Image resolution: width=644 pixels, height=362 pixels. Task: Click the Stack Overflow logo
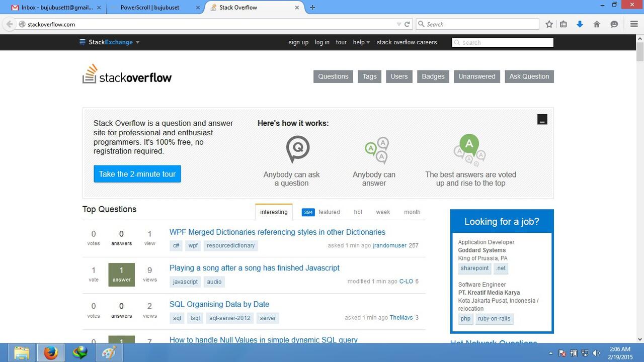tap(127, 74)
